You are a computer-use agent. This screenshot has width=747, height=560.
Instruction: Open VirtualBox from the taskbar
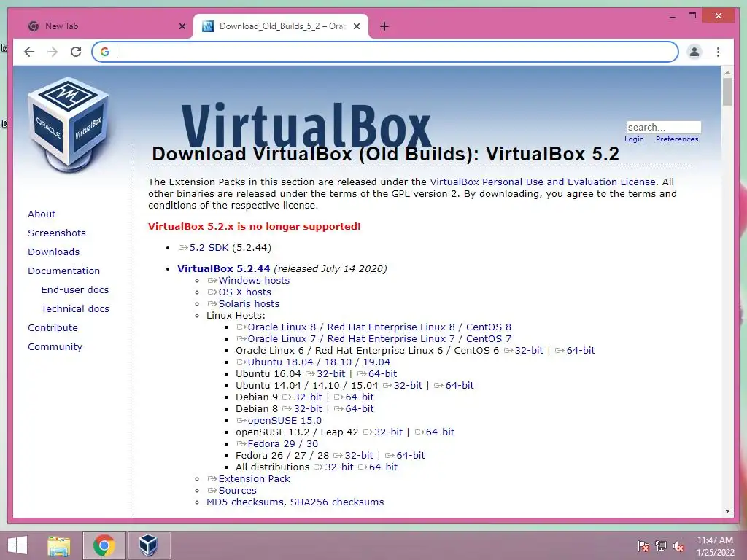pos(148,545)
